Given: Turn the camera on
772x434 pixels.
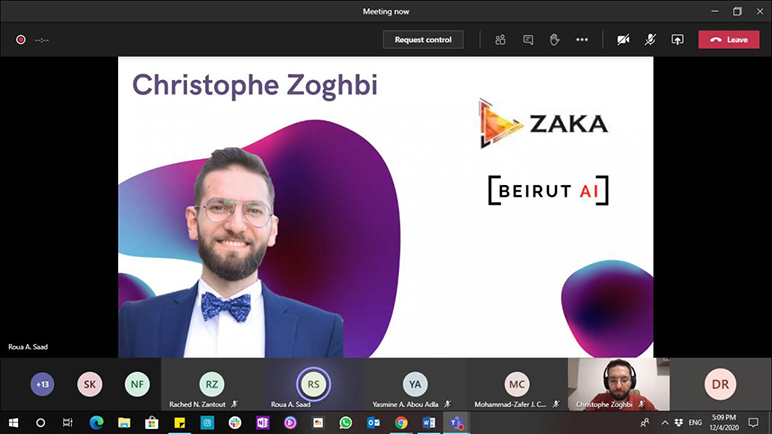Looking at the screenshot, I should pos(623,40).
